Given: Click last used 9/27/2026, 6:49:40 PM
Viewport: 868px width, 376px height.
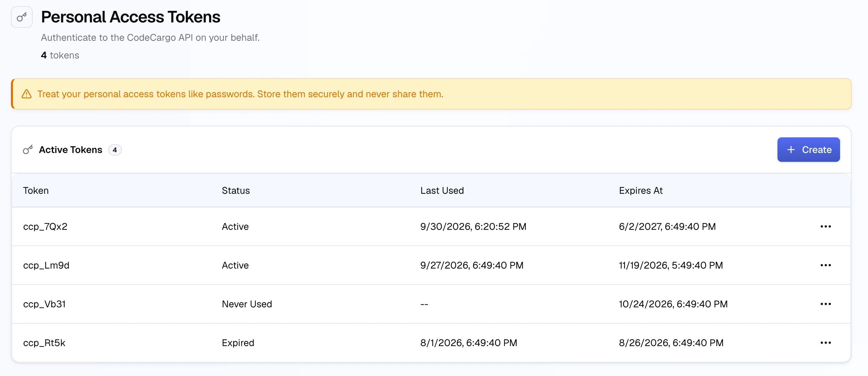Looking at the screenshot, I should tap(472, 266).
